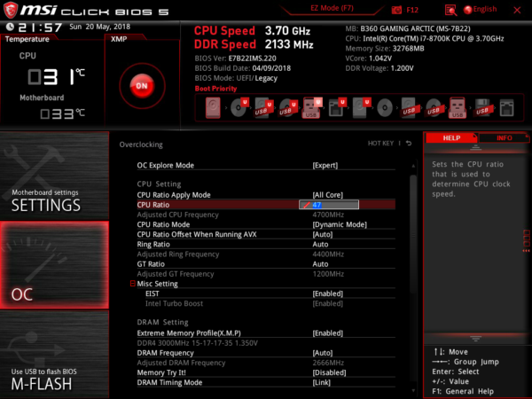Click the Adjusted GT Frequency 1200MHz value
The height and width of the screenshot is (399, 532).
click(328, 274)
